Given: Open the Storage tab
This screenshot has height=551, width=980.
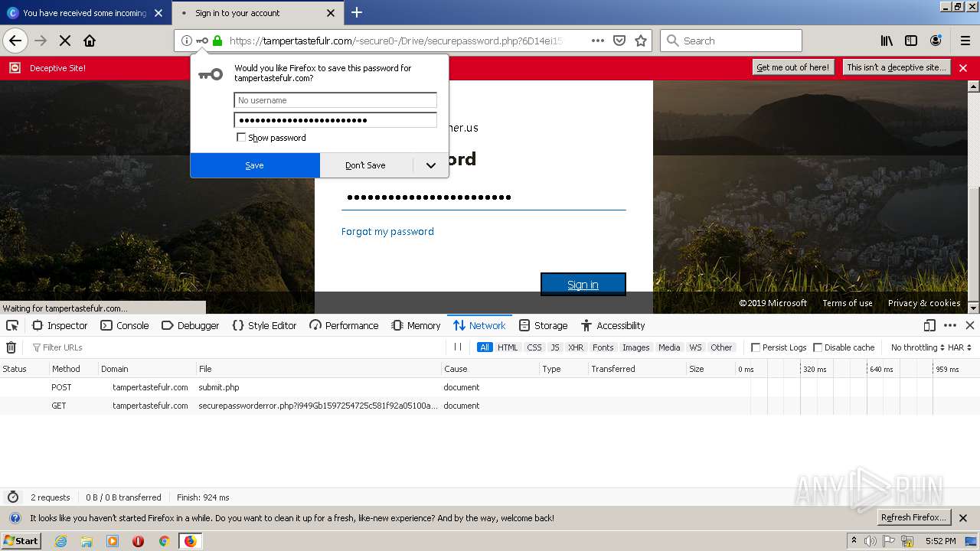Looking at the screenshot, I should click(x=543, y=325).
